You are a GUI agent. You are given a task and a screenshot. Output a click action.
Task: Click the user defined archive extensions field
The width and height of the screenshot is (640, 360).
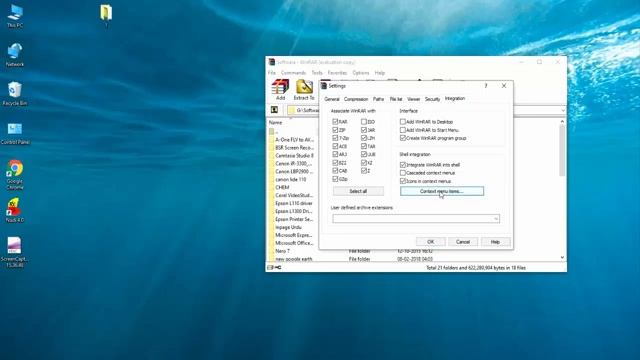(416, 219)
